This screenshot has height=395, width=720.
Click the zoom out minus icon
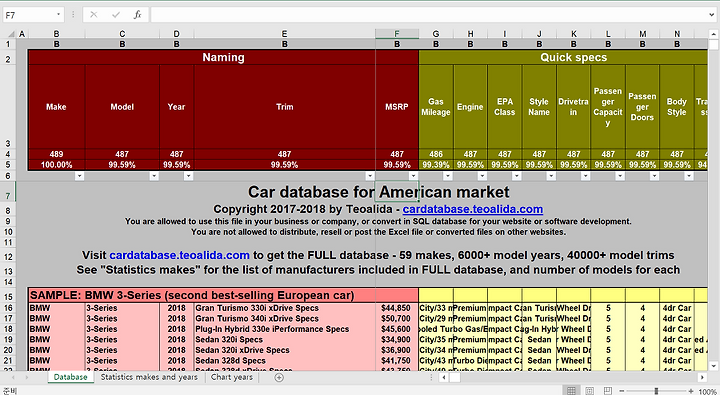(622, 391)
